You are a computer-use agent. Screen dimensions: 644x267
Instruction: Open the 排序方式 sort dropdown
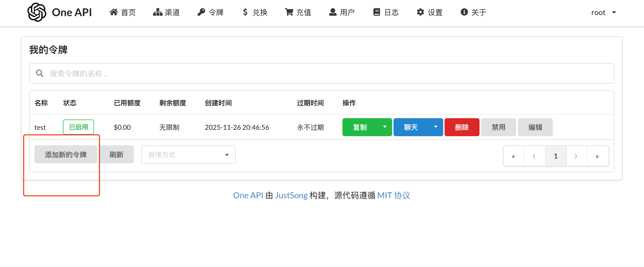188,155
